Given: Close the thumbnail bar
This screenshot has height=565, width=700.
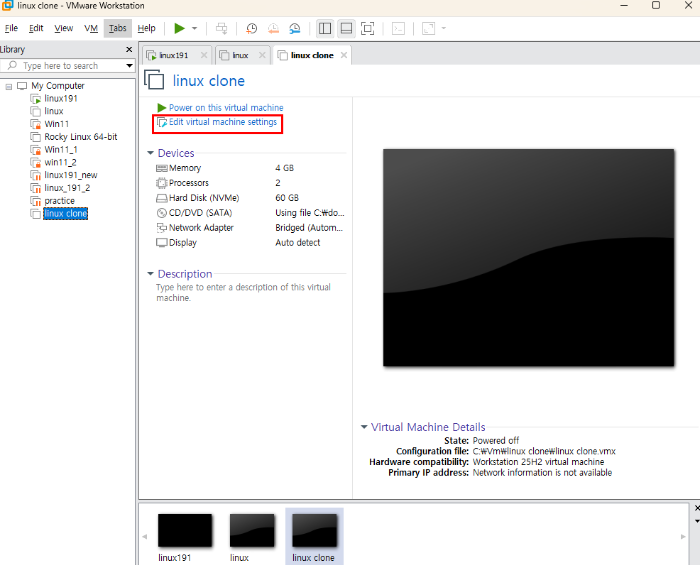Looking at the screenshot, I should 697,508.
